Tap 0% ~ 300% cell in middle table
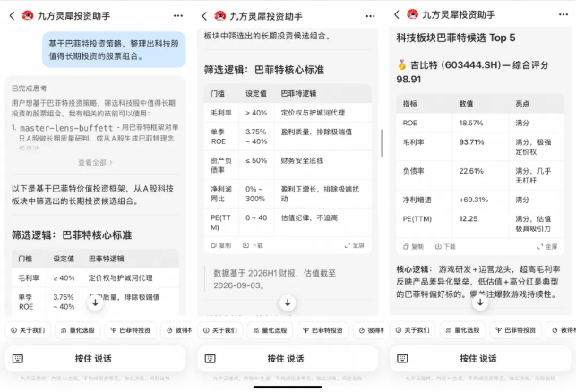576x392 pixels. click(256, 194)
